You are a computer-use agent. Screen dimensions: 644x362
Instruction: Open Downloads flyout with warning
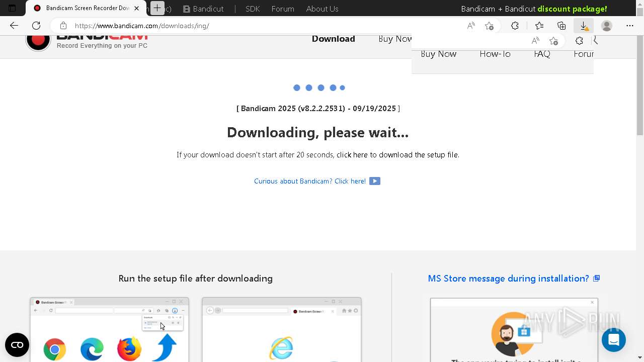[584, 26]
